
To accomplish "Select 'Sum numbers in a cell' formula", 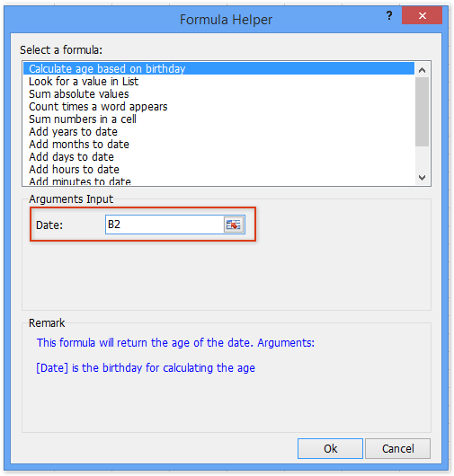I will [218, 119].
